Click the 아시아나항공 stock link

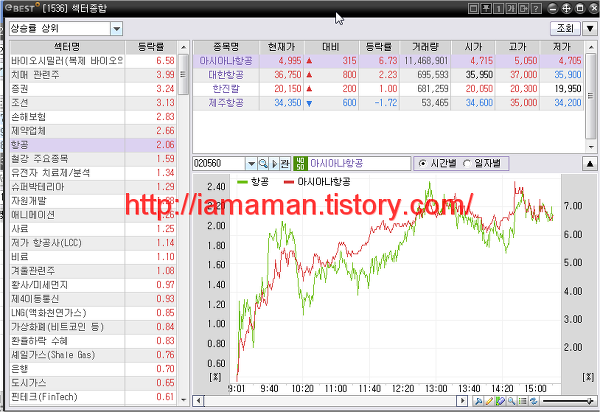[x=226, y=61]
